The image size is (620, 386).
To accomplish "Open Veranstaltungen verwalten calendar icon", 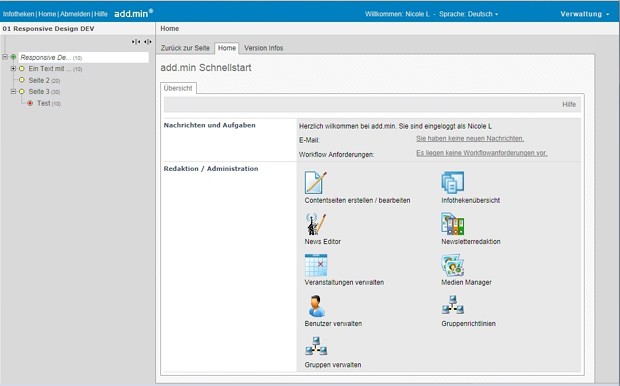I will (x=316, y=265).
